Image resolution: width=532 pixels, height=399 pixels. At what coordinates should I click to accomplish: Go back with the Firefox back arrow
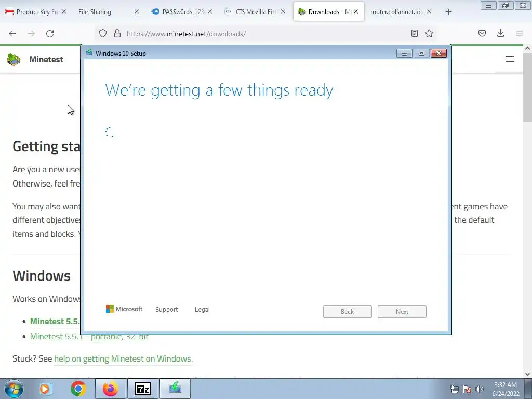tap(12, 34)
